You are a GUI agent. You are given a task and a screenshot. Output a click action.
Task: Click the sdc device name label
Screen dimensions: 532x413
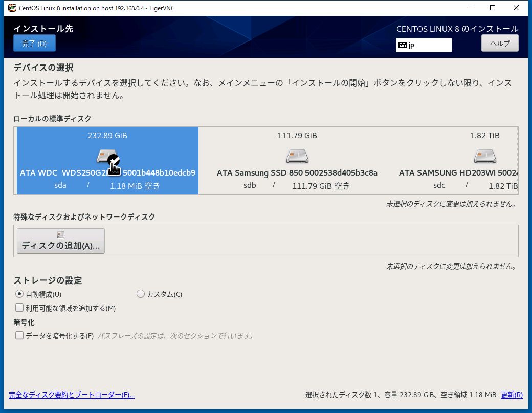(x=439, y=185)
